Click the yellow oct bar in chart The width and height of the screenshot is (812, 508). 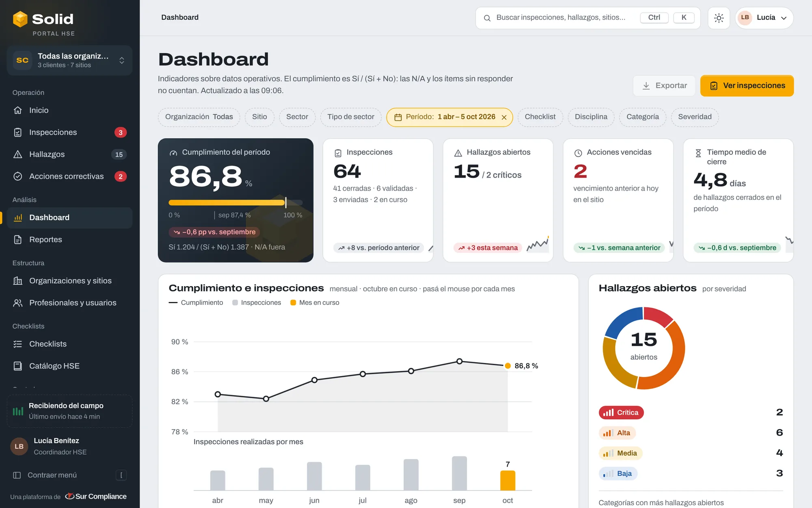tap(508, 480)
